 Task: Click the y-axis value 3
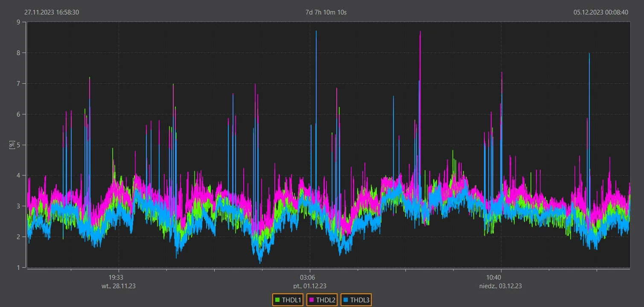[x=19, y=206]
